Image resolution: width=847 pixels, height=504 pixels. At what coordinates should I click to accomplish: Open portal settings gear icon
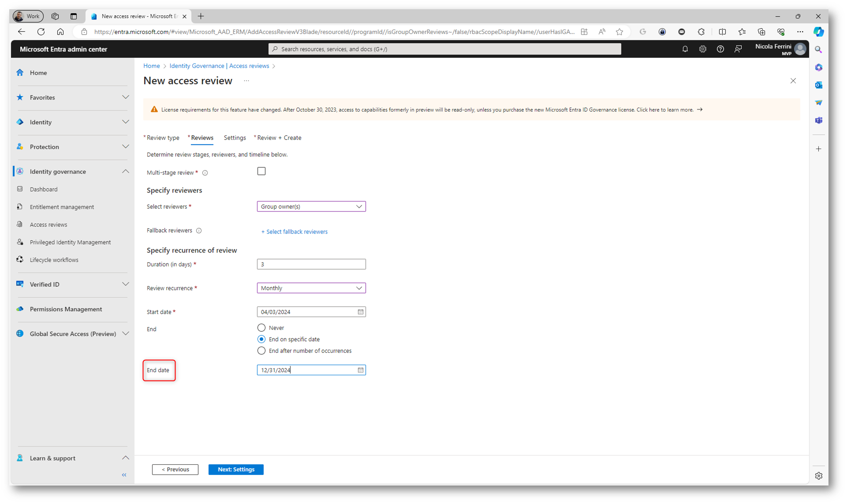702,49
